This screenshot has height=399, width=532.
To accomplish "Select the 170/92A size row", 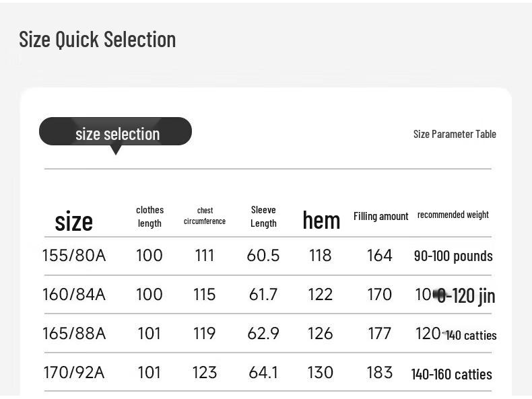I will pyautogui.click(x=74, y=373).
